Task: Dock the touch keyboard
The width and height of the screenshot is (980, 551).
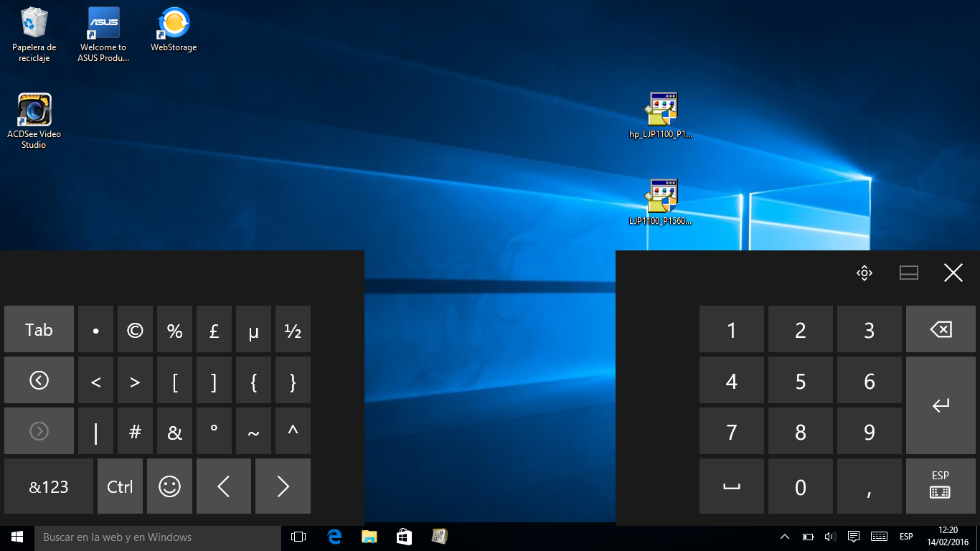Action: click(909, 273)
